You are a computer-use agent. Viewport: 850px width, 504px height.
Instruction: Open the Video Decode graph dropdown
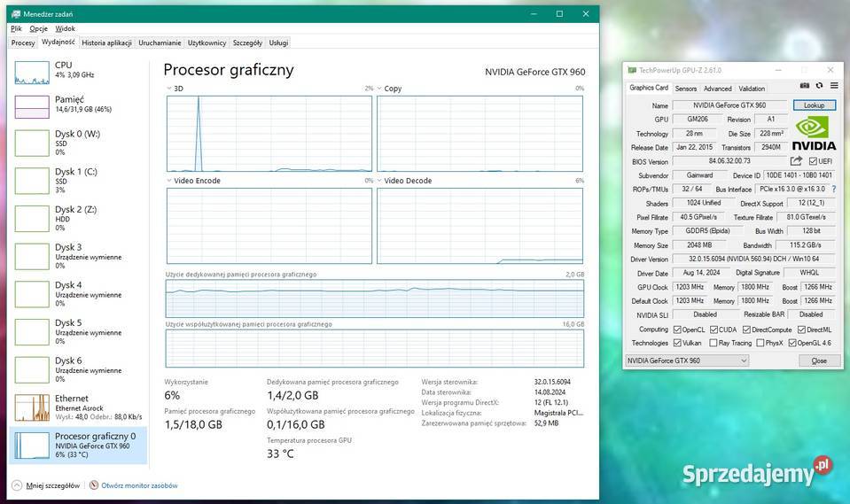pyautogui.click(x=379, y=181)
